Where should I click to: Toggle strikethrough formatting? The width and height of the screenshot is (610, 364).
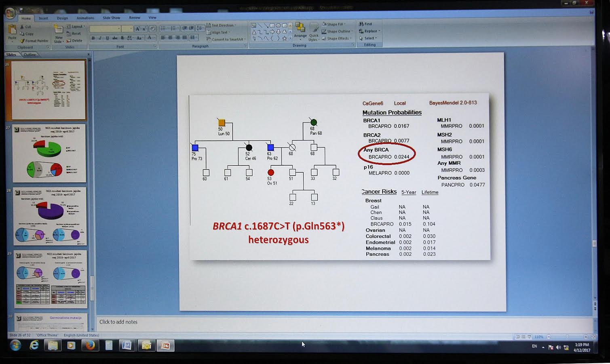pyautogui.click(x=114, y=38)
